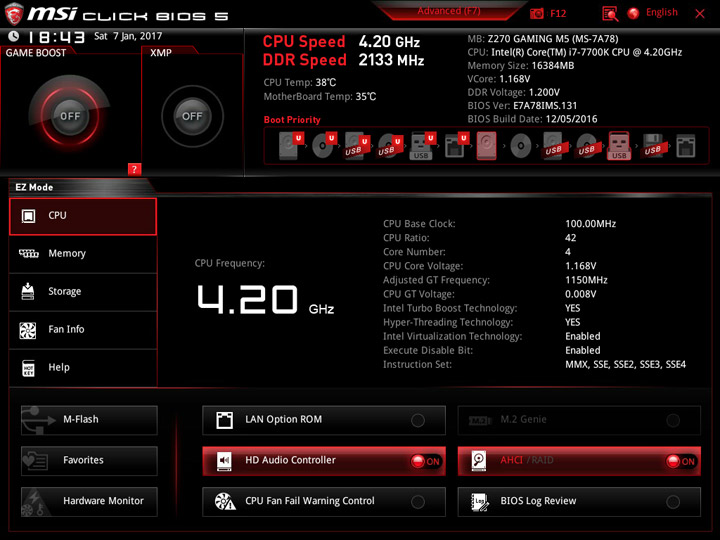Image resolution: width=720 pixels, height=540 pixels.
Task: Open the Help section
Action: 83,368
